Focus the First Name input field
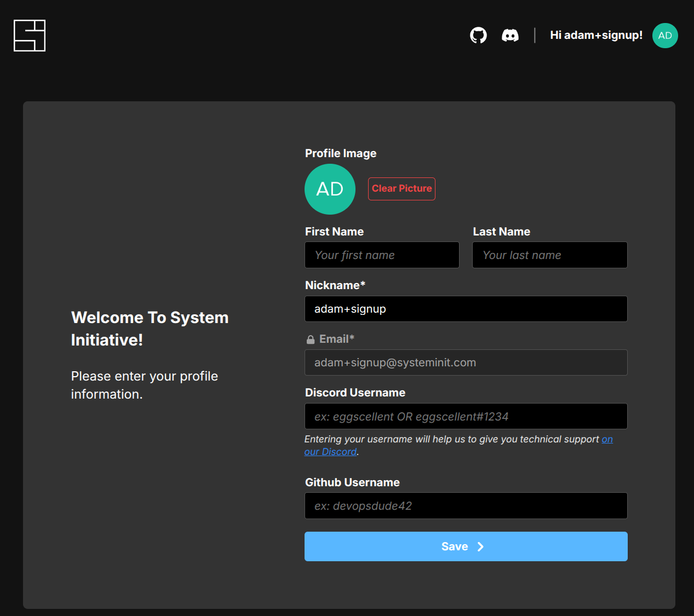Screen dimensions: 694x616 tap(382, 255)
